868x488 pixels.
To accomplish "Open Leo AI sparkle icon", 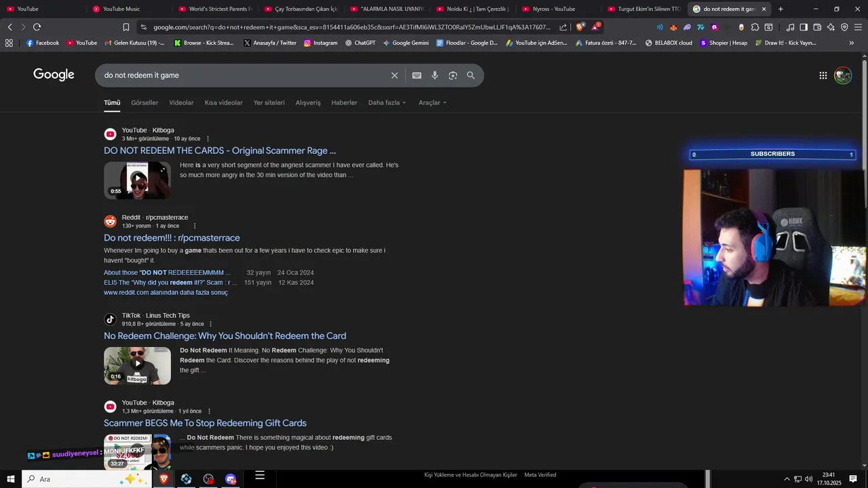I will (x=831, y=27).
